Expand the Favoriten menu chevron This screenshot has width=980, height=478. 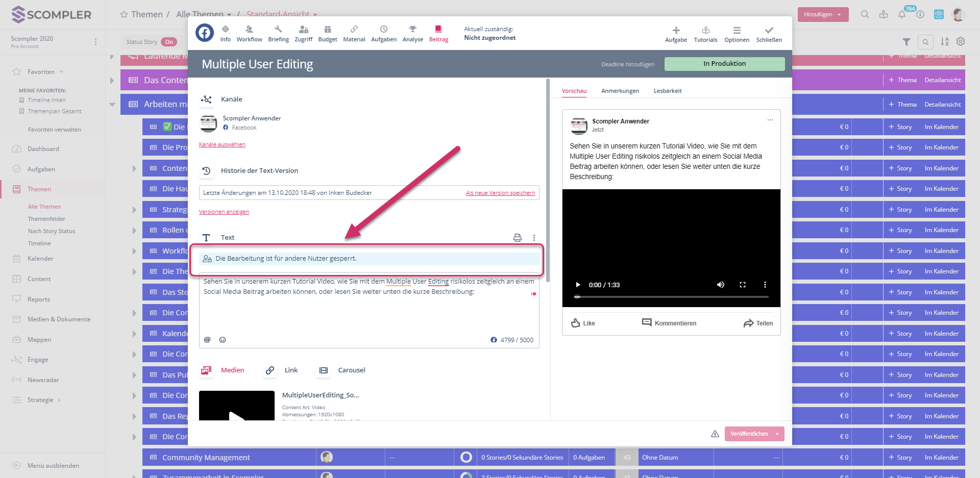click(x=61, y=72)
